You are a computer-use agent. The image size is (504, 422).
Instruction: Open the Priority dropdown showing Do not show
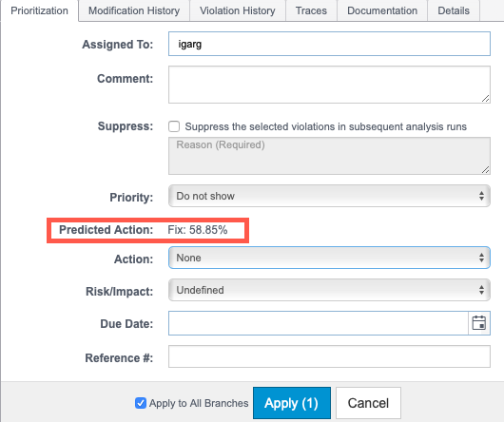point(329,196)
